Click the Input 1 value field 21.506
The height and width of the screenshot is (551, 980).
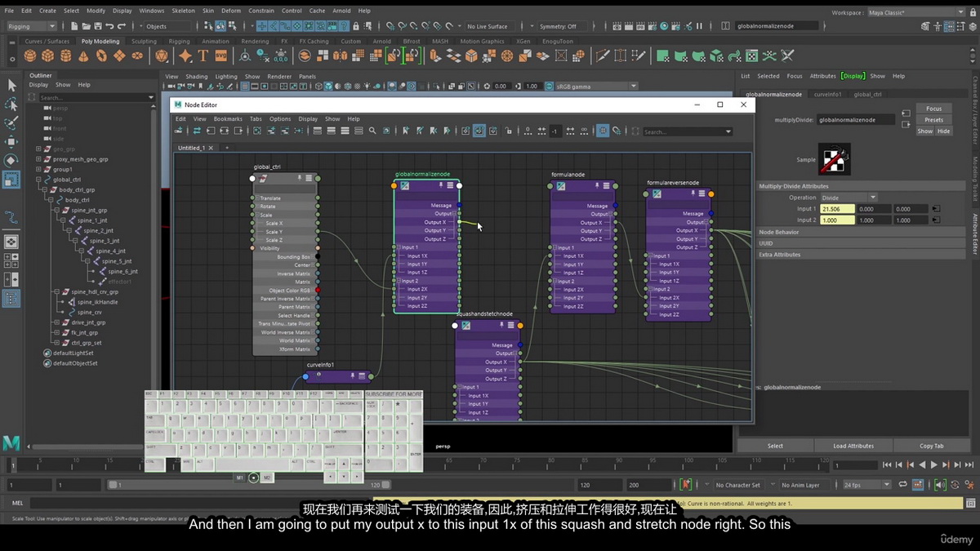coord(836,208)
